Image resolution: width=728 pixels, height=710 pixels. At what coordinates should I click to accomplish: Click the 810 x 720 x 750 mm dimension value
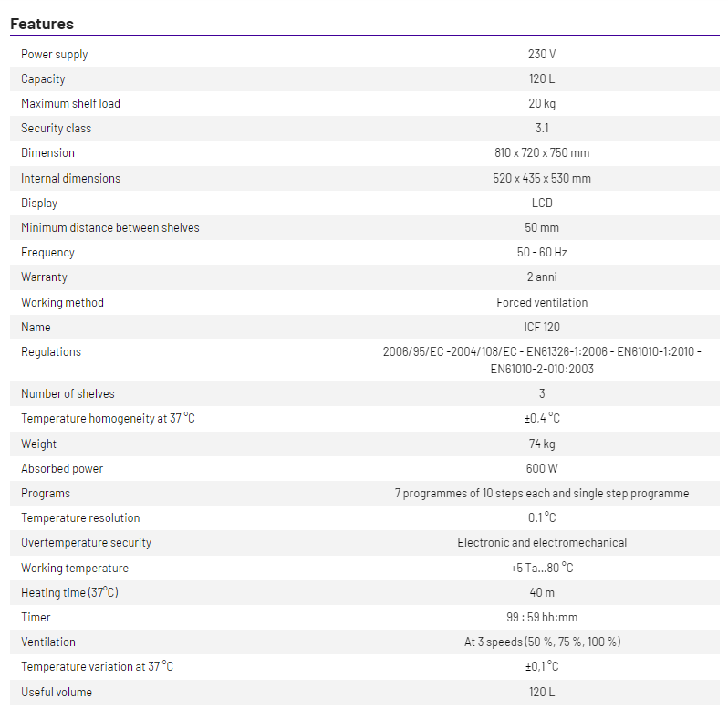pos(542,153)
